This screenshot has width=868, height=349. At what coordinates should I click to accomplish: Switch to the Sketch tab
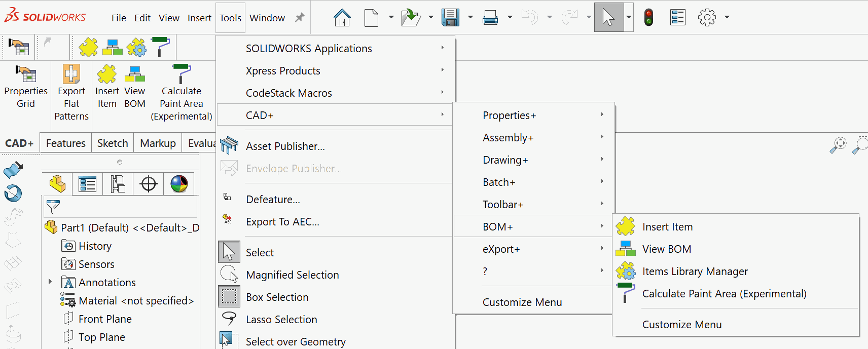pyautogui.click(x=113, y=143)
